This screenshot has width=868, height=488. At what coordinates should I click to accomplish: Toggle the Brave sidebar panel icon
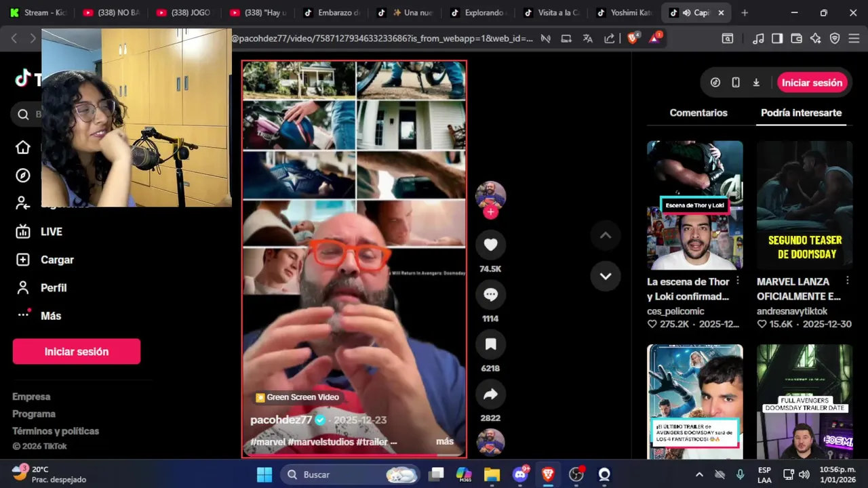[778, 39]
